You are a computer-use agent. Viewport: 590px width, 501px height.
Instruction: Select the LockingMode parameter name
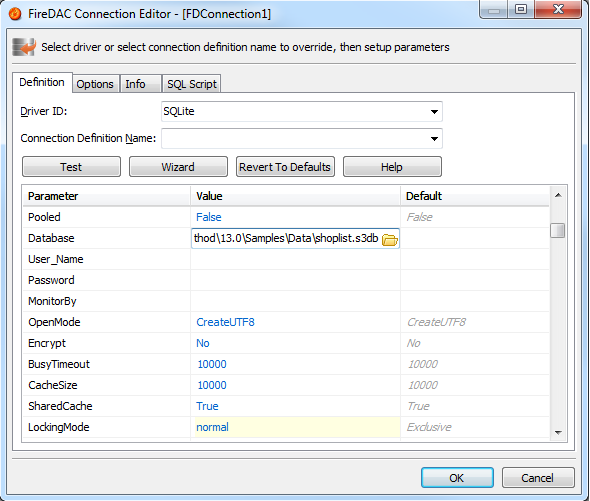pos(59,427)
